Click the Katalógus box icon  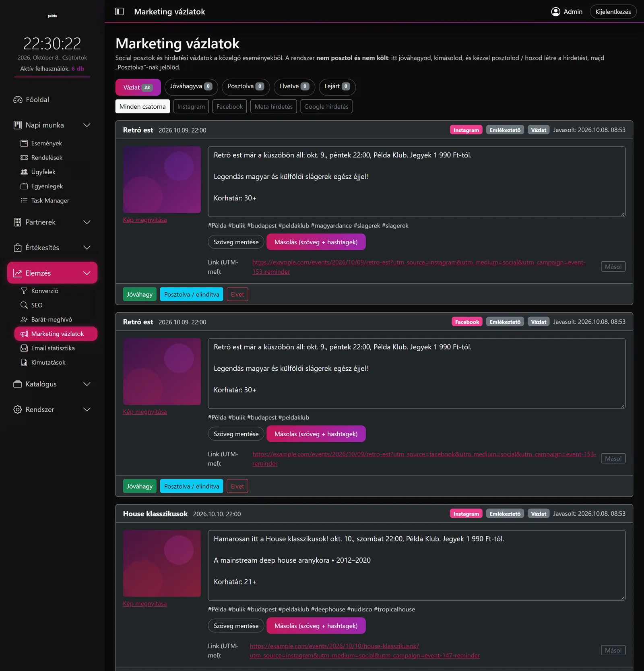[18, 384]
